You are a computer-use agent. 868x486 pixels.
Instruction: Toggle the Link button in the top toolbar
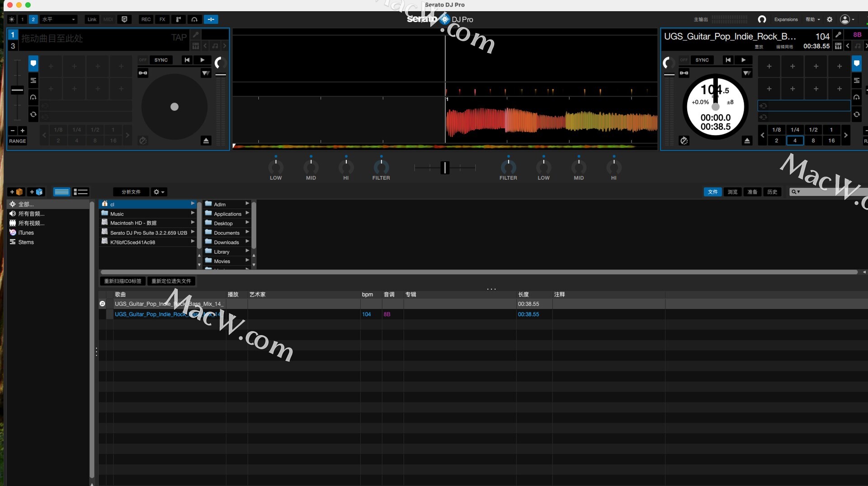pos(92,19)
